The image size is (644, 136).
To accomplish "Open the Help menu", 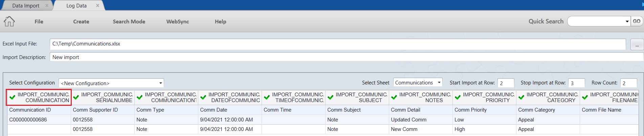I will pyautogui.click(x=221, y=21).
